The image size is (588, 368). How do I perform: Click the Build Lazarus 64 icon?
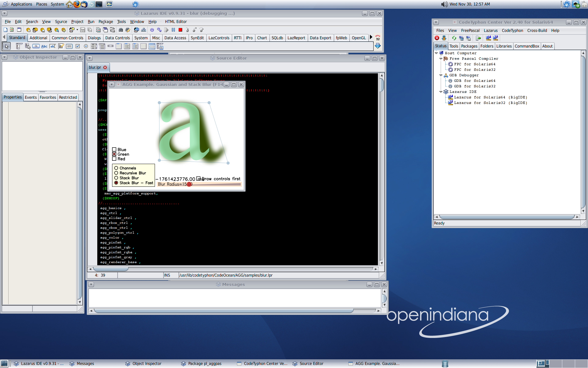[x=488, y=38]
